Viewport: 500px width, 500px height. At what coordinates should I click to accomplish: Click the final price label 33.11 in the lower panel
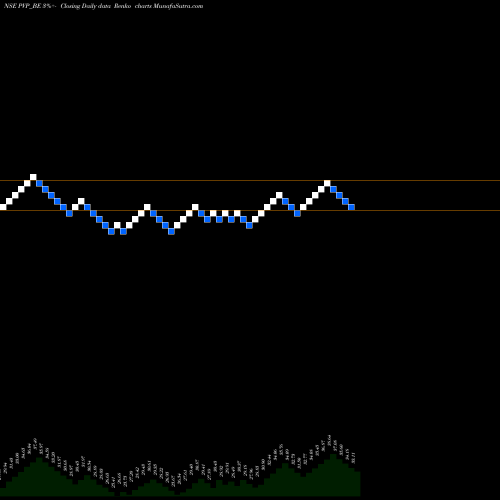pyautogui.click(x=354, y=458)
